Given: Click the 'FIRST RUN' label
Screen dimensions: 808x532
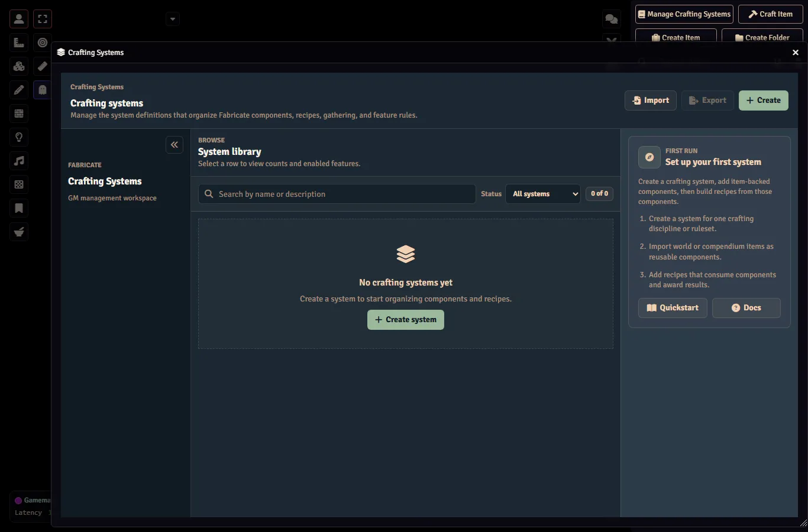Looking at the screenshot, I should point(681,151).
